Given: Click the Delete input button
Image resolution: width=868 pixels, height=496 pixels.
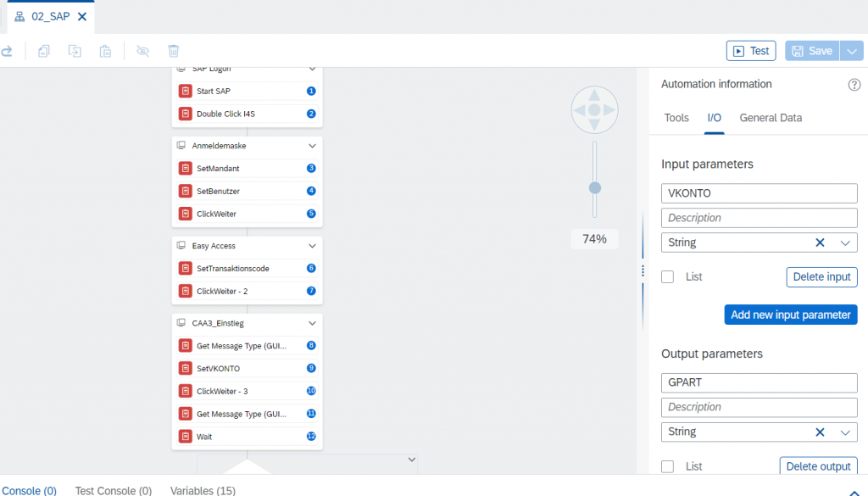Looking at the screenshot, I should point(821,276).
